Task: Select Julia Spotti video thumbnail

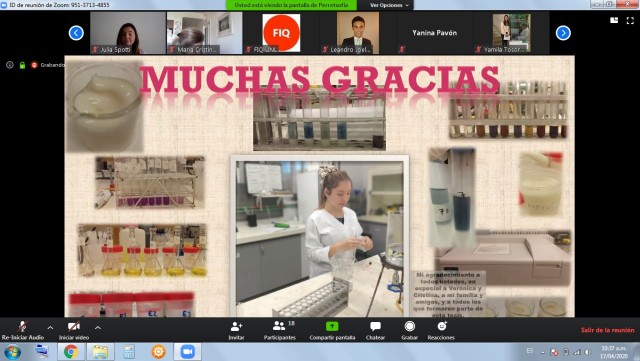Action: tap(128, 33)
